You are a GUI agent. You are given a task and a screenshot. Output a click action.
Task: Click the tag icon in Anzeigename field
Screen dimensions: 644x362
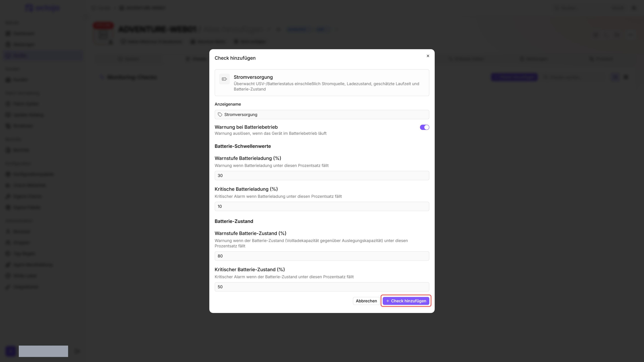click(220, 115)
